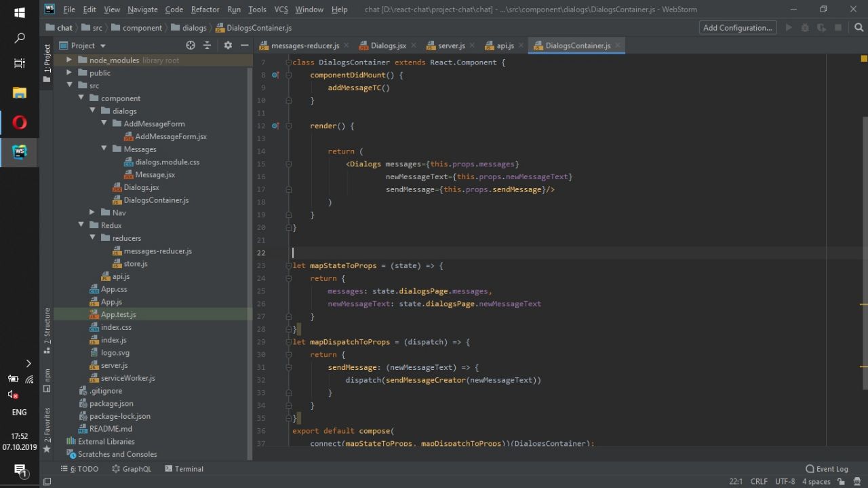Screen dimensions: 868x488
Task: Open the Refactor menu
Action: 205,10
